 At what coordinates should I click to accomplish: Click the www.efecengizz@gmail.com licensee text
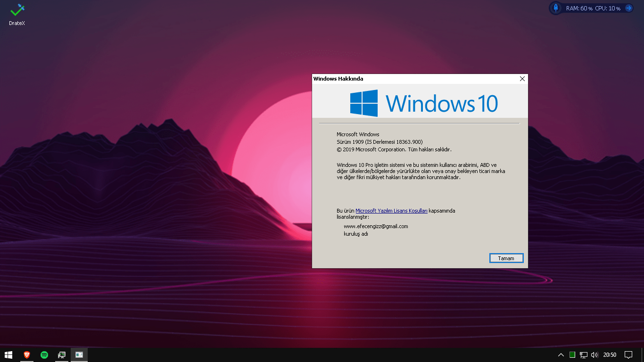point(376,226)
